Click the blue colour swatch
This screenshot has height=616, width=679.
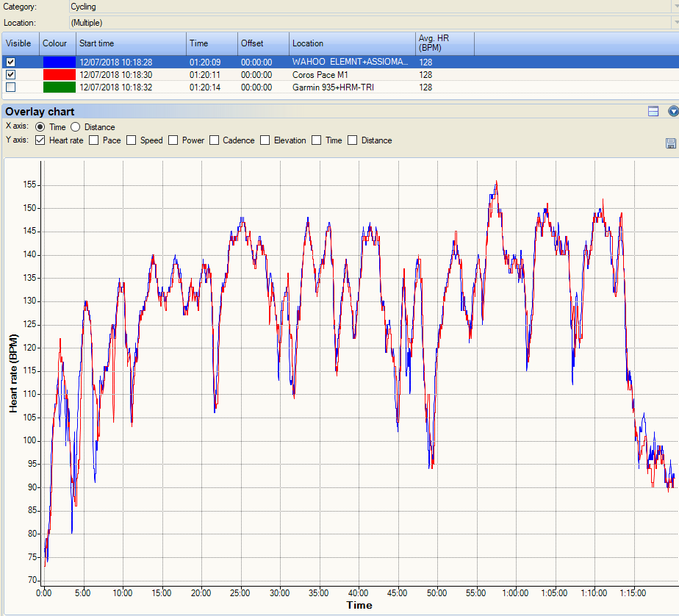coord(59,62)
